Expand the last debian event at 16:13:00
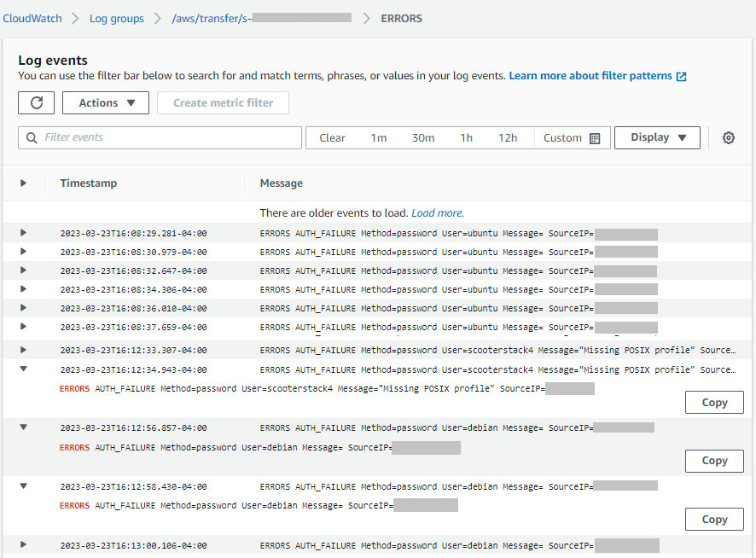The height and width of the screenshot is (558, 756). (24, 545)
